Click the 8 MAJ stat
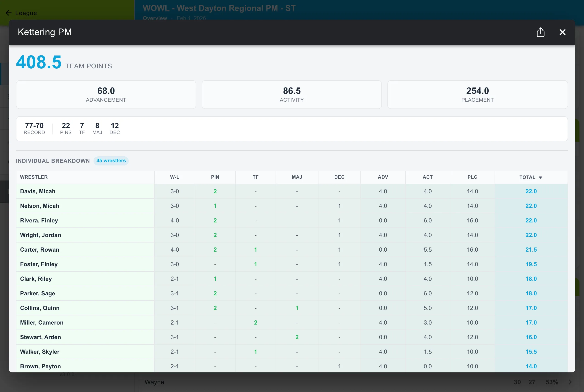 click(x=97, y=129)
